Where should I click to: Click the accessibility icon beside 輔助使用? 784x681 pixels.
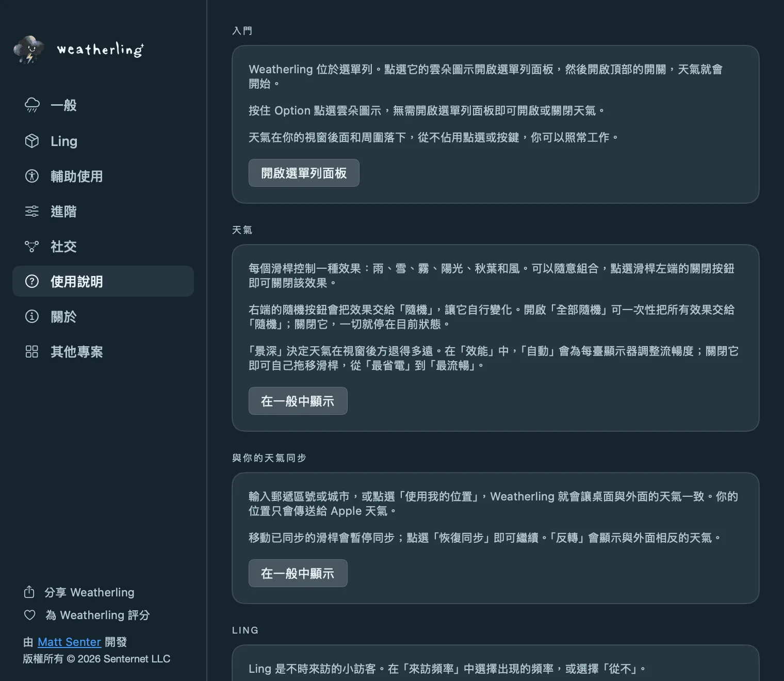pyautogui.click(x=32, y=176)
